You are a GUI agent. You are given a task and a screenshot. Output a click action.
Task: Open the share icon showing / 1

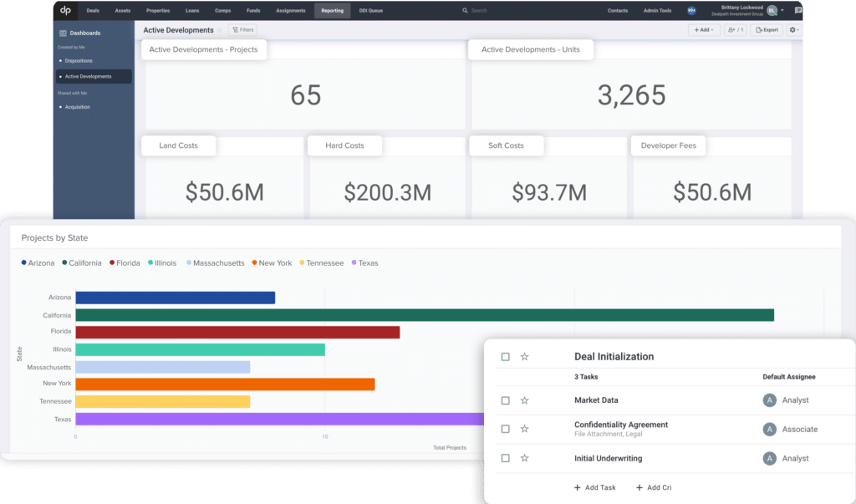pyautogui.click(x=734, y=29)
